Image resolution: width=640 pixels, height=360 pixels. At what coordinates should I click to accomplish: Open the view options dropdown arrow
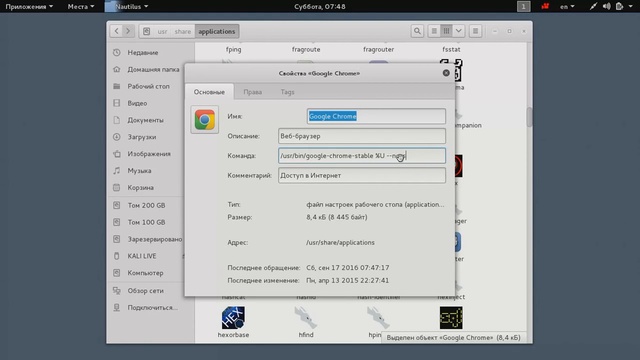[459, 31]
